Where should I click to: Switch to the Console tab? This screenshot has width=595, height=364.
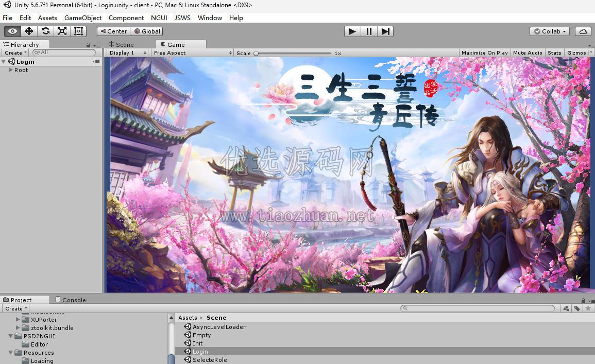(x=71, y=300)
